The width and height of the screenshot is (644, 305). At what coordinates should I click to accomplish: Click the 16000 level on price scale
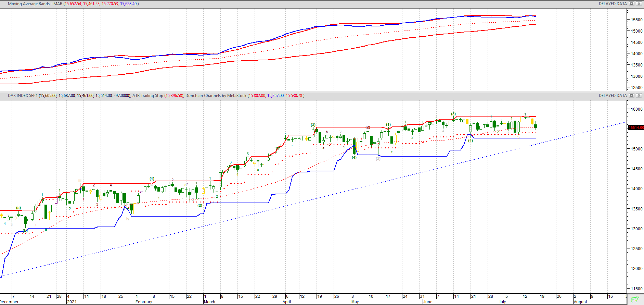(x=636, y=109)
